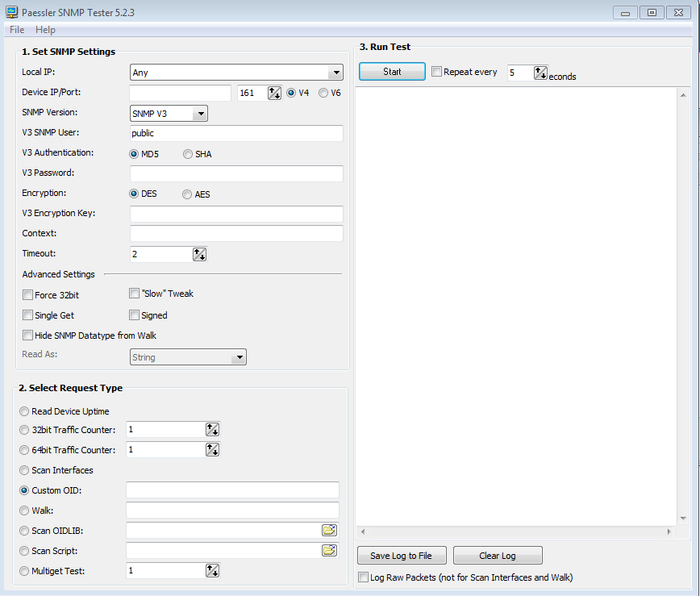700x596 pixels.
Task: Click the Paessler SNMP Tester app icon
Action: pyautogui.click(x=11, y=12)
